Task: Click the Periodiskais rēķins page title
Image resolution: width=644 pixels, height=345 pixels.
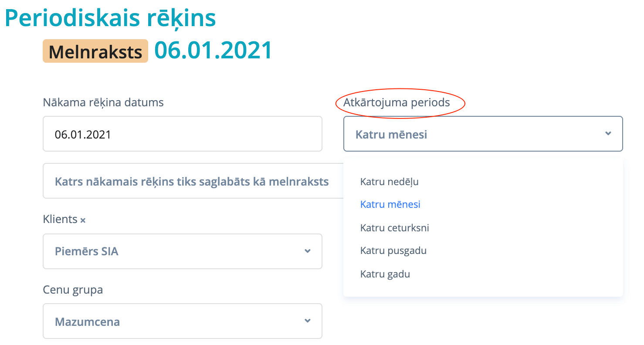Action: [110, 18]
